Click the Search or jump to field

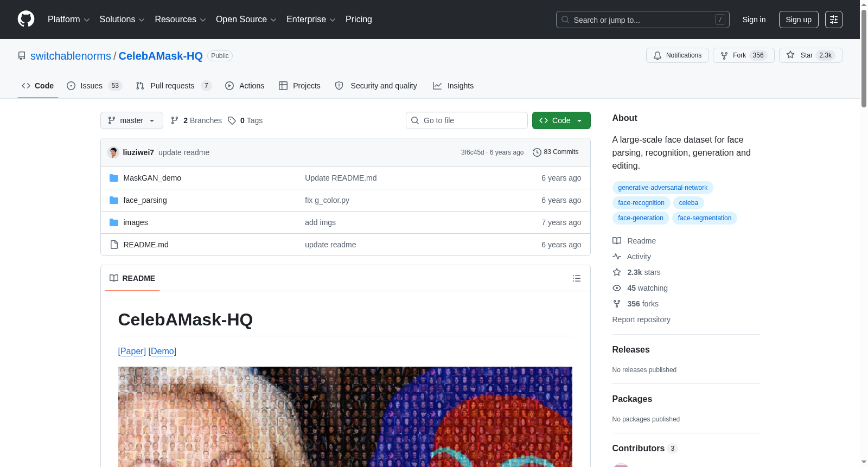[643, 20]
